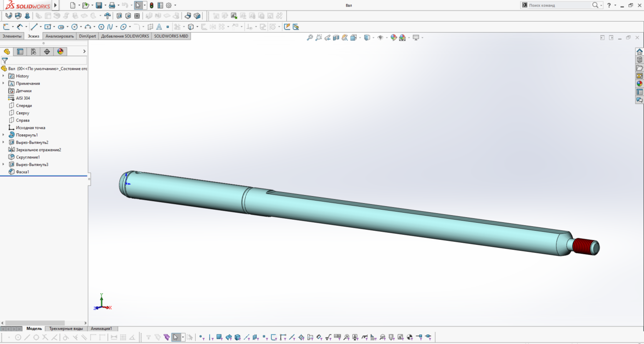This screenshot has width=644, height=344.
Task: Switch to the DisplayManager panel tab
Action: click(x=60, y=51)
